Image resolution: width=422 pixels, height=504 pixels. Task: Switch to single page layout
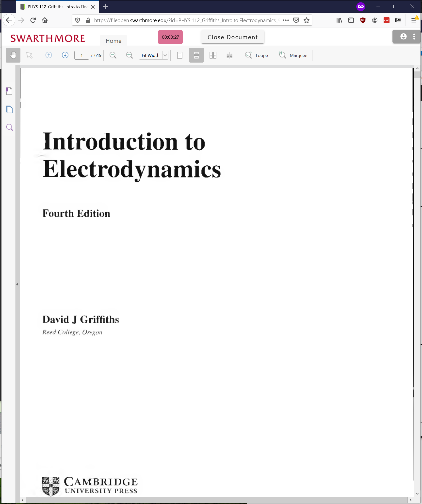[x=180, y=55]
